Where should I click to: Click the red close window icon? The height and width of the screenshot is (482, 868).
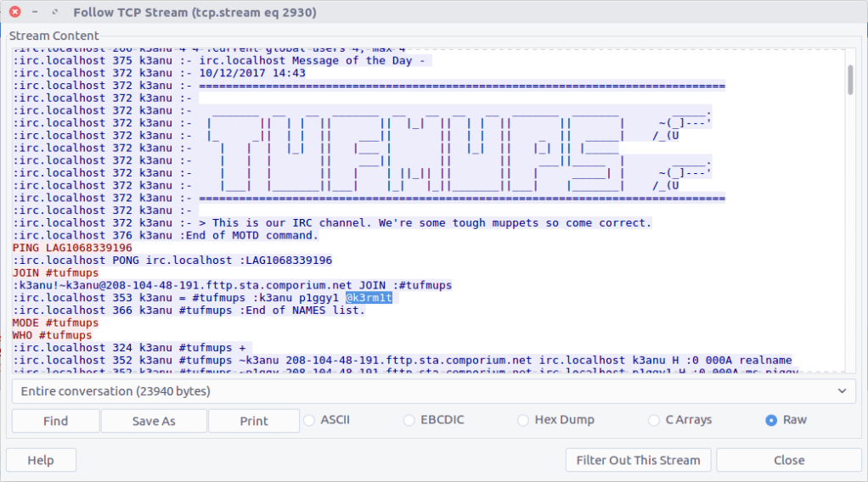(x=14, y=13)
